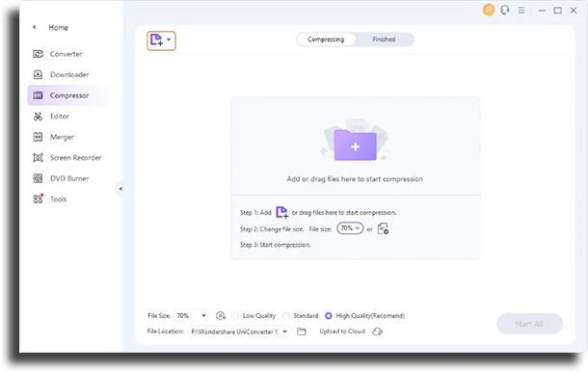Go back using the Home arrow
Viewport: 588px width, 372px height.
(x=35, y=27)
